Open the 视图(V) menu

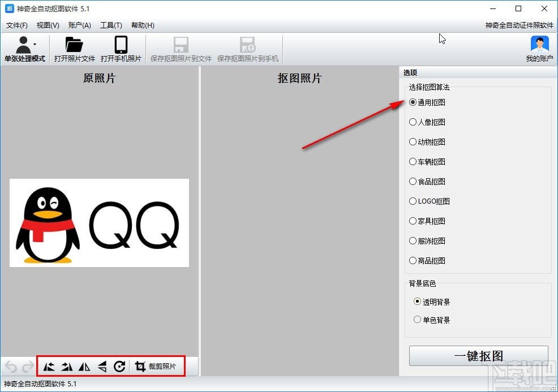click(48, 25)
